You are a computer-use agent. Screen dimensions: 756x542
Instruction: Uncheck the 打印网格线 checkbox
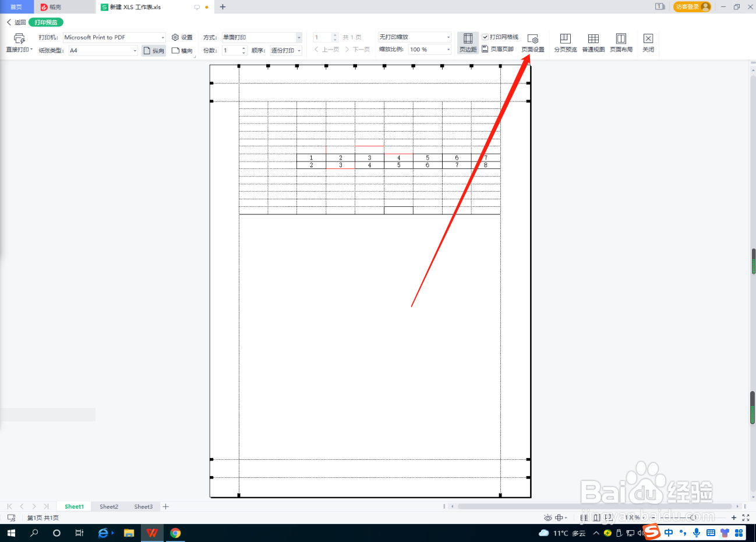(x=485, y=37)
